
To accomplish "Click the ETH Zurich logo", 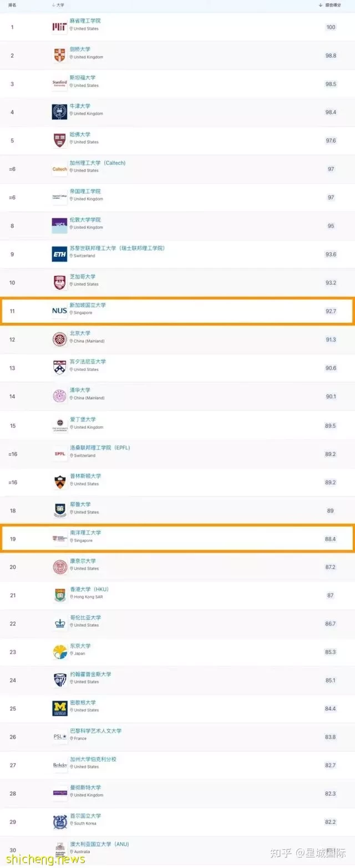I will point(59,254).
